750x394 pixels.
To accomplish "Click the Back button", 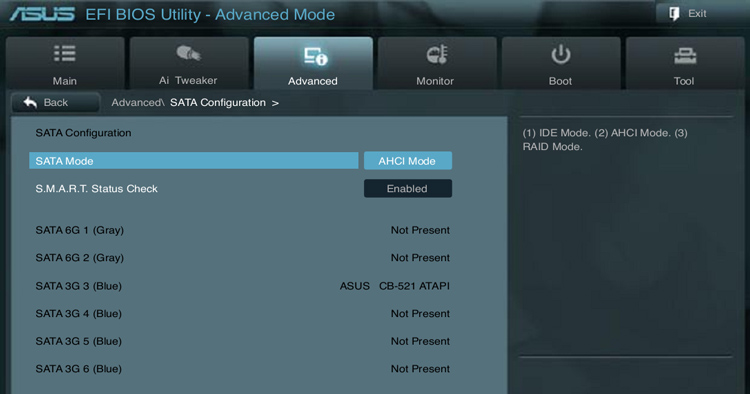I will coord(55,102).
